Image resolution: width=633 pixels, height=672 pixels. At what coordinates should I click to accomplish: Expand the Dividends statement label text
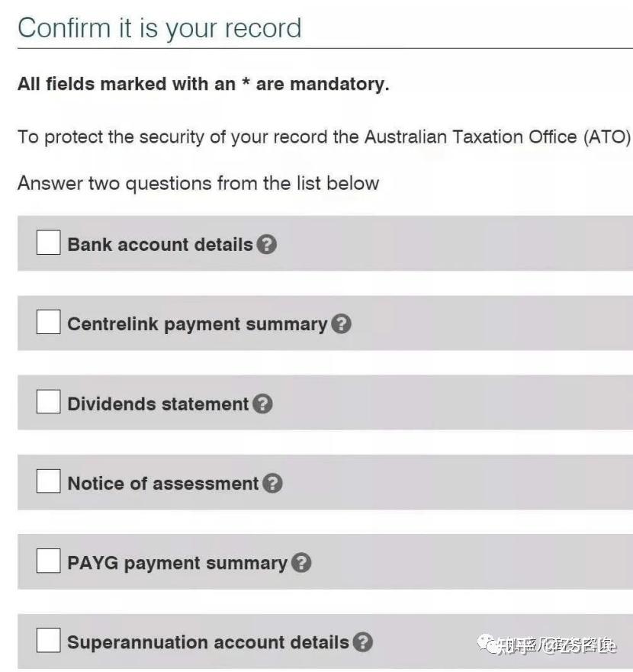pos(158,404)
